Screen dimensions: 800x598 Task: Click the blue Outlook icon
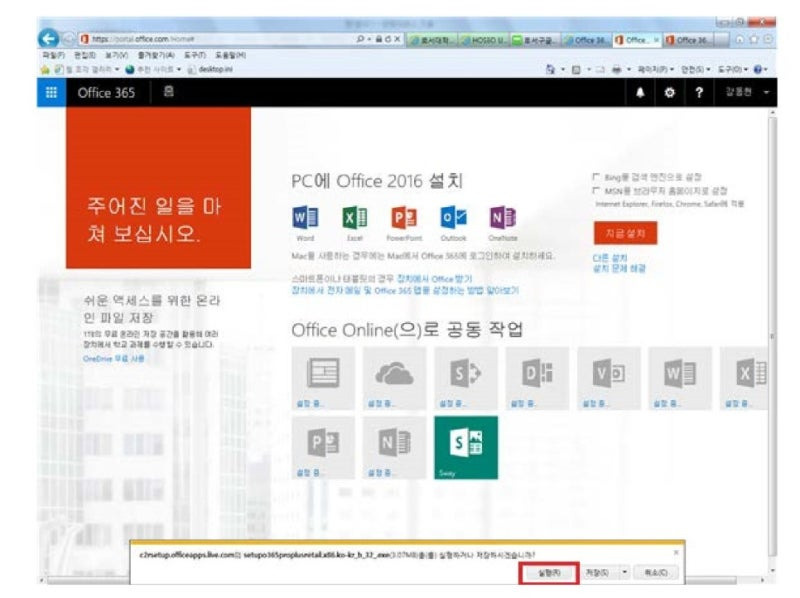pyautogui.click(x=453, y=218)
